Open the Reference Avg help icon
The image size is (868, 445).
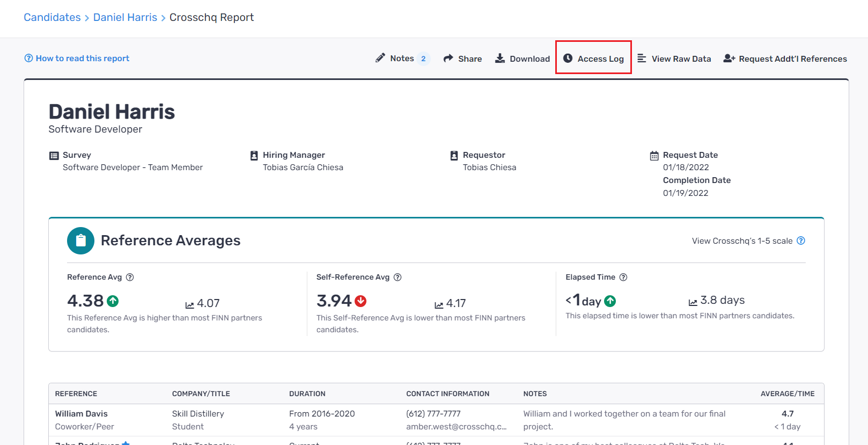(130, 277)
